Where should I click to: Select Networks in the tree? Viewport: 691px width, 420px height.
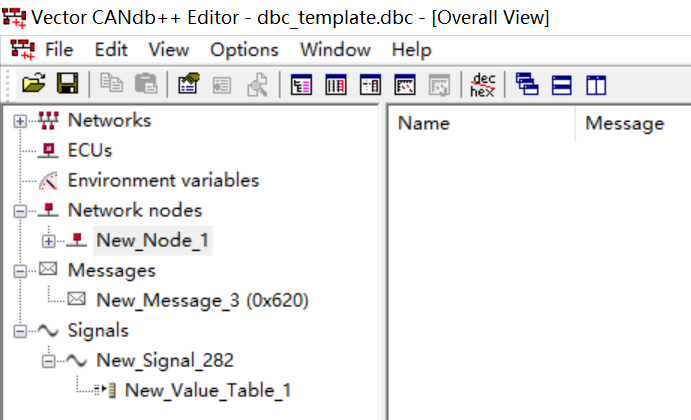(x=109, y=120)
